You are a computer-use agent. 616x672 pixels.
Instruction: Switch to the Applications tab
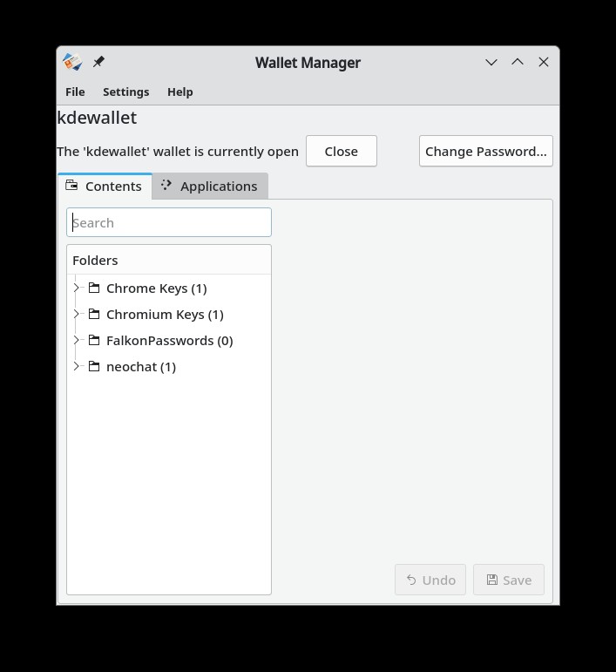[x=210, y=186]
